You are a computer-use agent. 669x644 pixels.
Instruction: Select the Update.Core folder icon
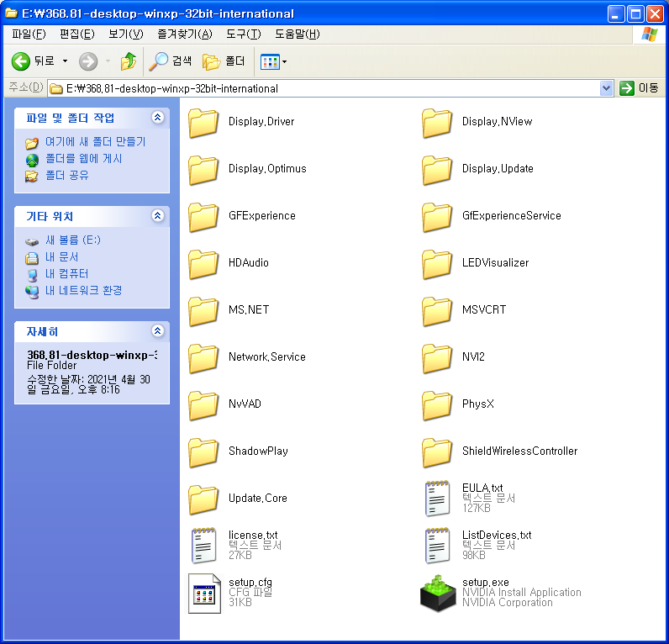(203, 499)
